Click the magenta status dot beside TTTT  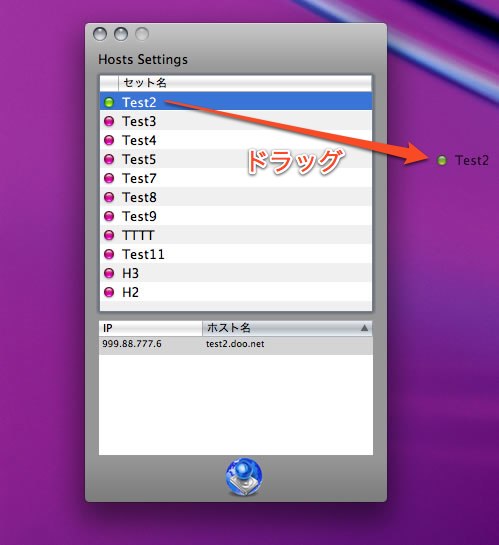click(x=109, y=235)
